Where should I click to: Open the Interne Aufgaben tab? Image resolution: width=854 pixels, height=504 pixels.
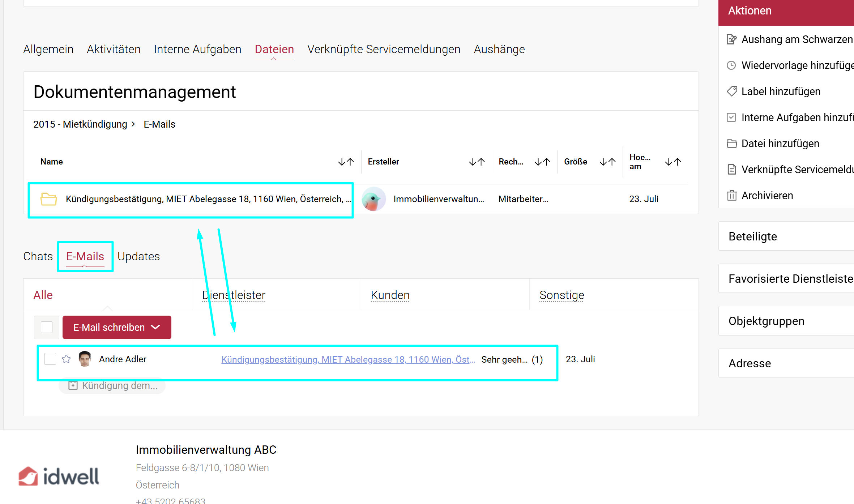pos(197,49)
